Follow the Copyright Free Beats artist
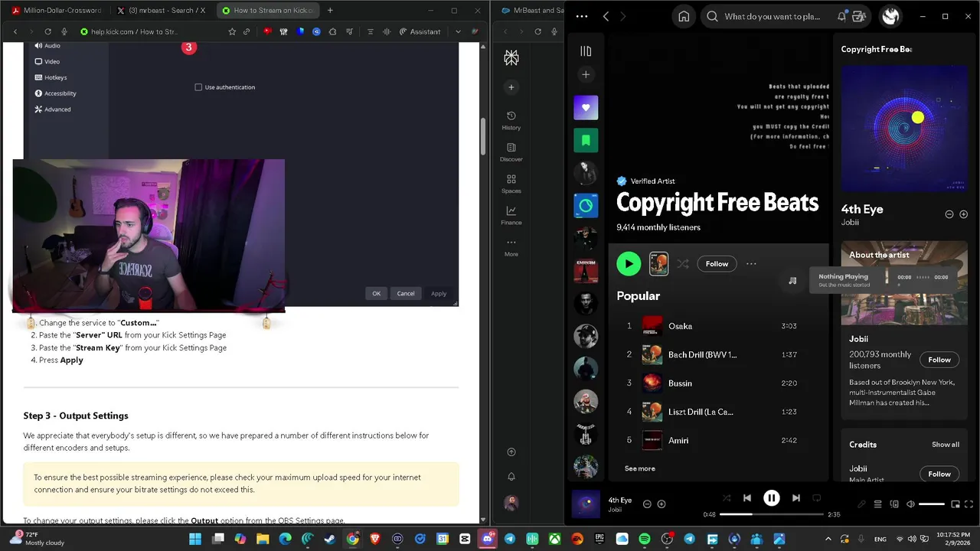This screenshot has height=551, width=980. [717, 263]
